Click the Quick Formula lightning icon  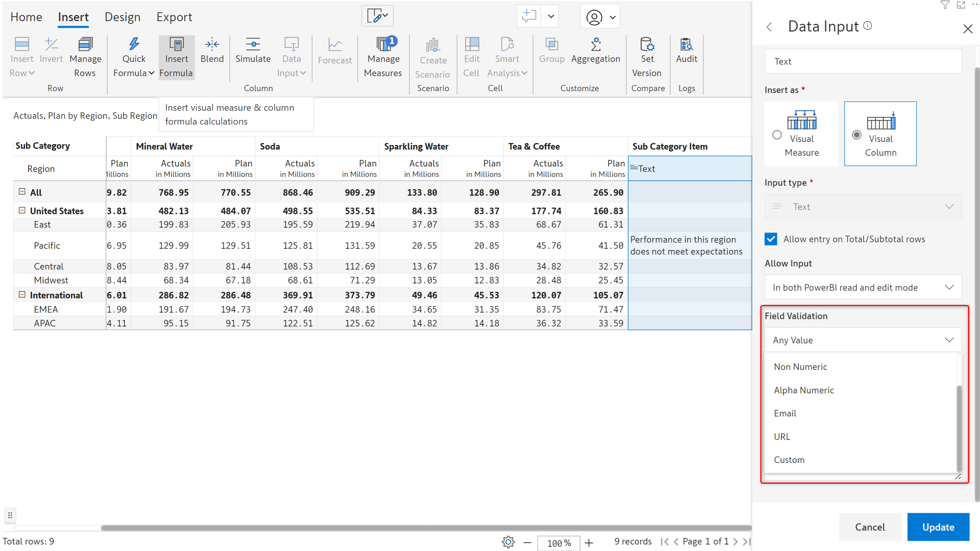point(134,44)
